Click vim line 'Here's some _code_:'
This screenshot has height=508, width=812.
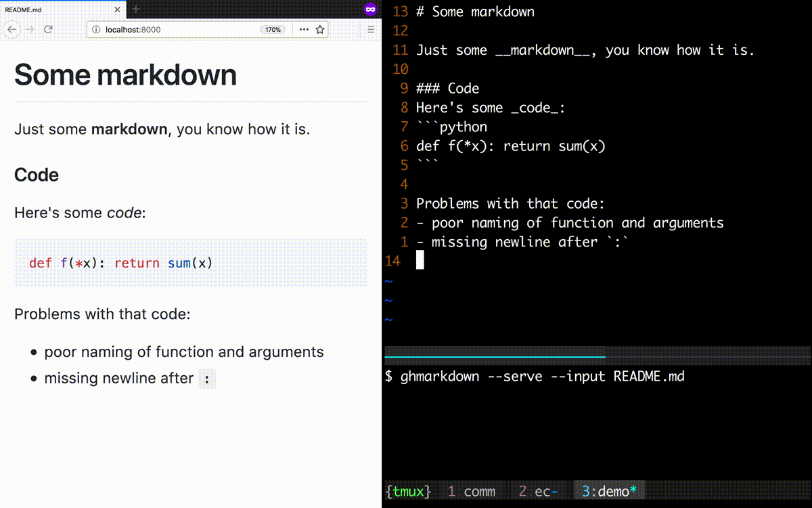(491, 108)
